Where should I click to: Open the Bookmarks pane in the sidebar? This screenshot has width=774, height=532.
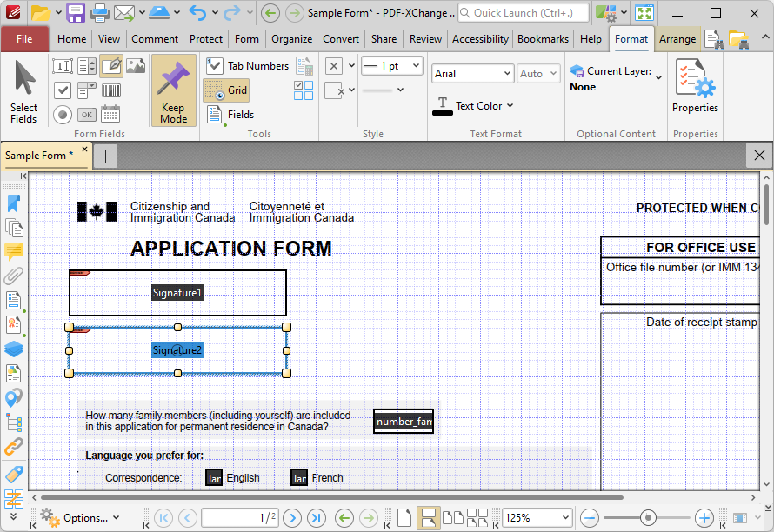point(14,203)
